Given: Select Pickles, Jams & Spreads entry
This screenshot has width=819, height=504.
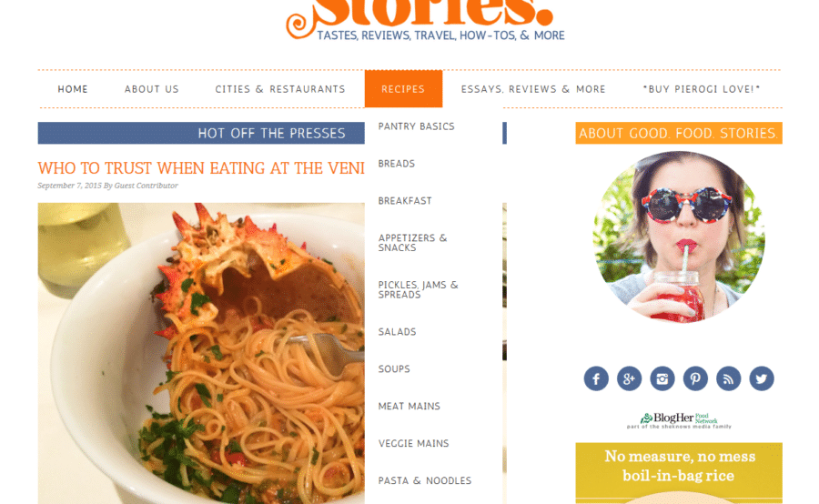Looking at the screenshot, I should (x=418, y=290).
